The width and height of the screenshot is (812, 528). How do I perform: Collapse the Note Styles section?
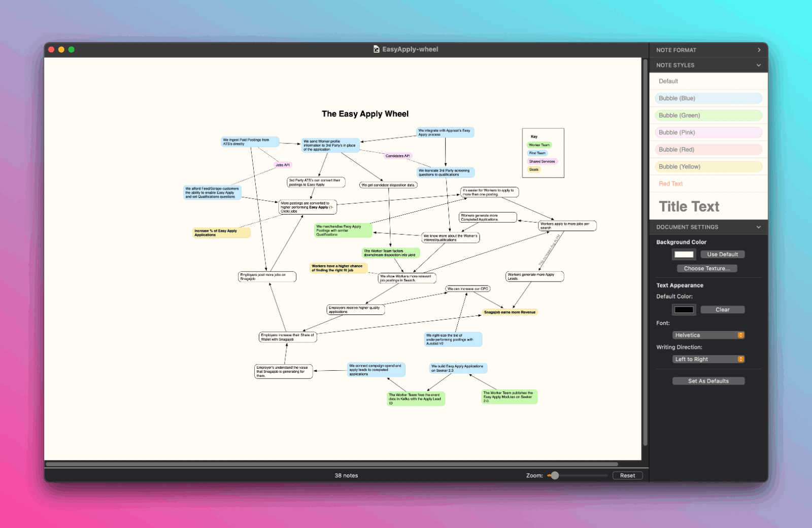point(759,65)
